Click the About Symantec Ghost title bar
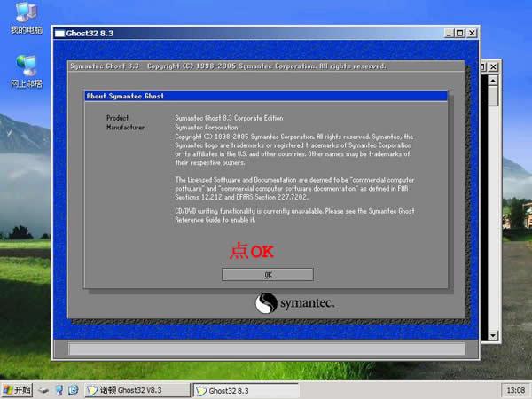Screen dimensions: 532x399 click(x=266, y=96)
